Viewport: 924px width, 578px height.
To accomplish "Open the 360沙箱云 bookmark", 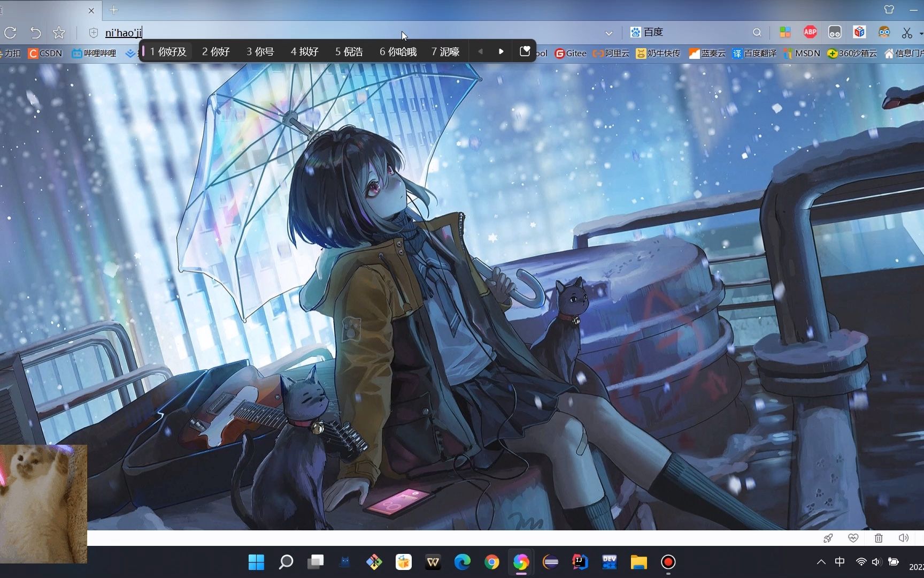I will 852,53.
